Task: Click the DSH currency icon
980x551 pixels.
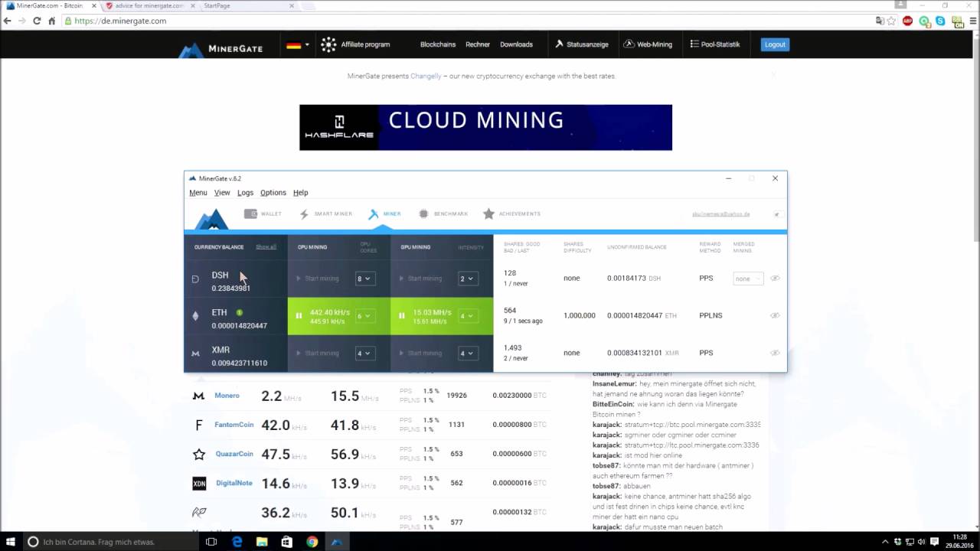Action: click(195, 279)
